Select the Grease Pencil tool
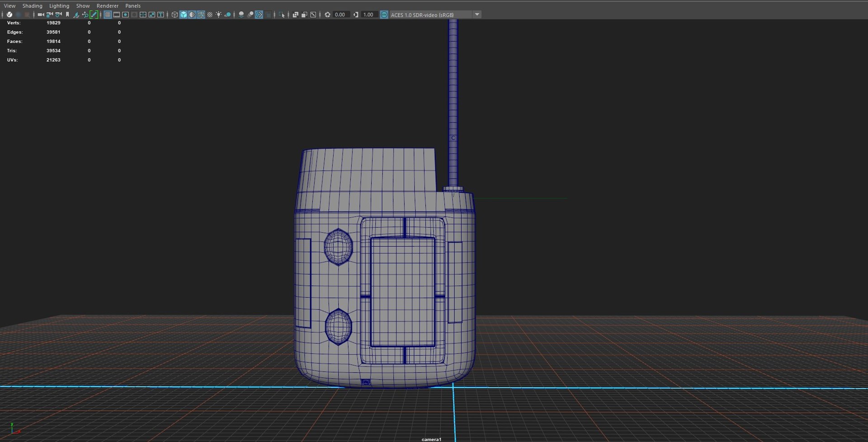Image resolution: width=868 pixels, height=442 pixels. [94, 14]
